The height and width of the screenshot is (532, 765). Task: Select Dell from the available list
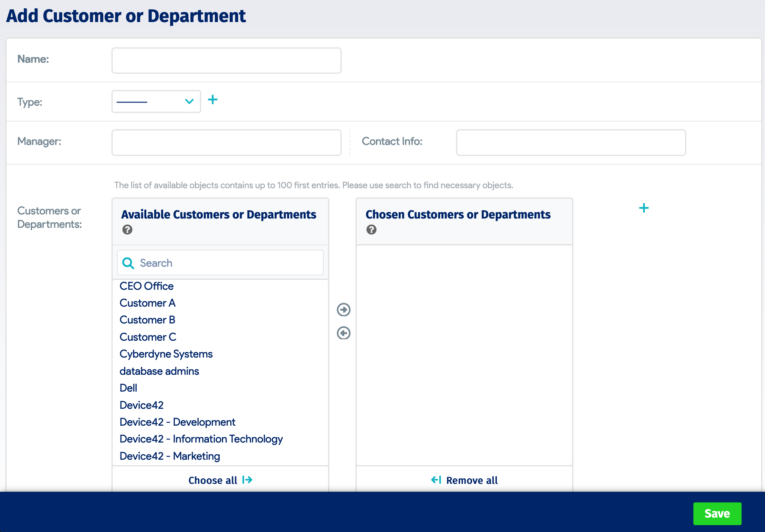point(128,388)
